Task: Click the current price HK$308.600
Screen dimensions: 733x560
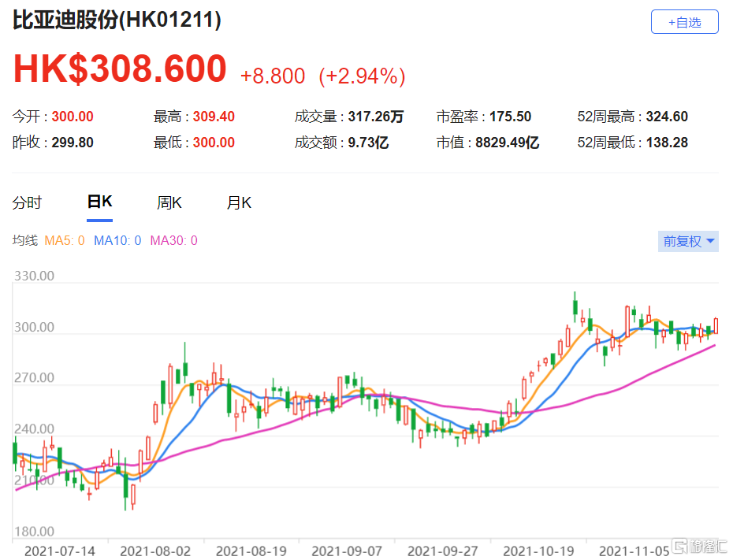Action: pos(120,69)
